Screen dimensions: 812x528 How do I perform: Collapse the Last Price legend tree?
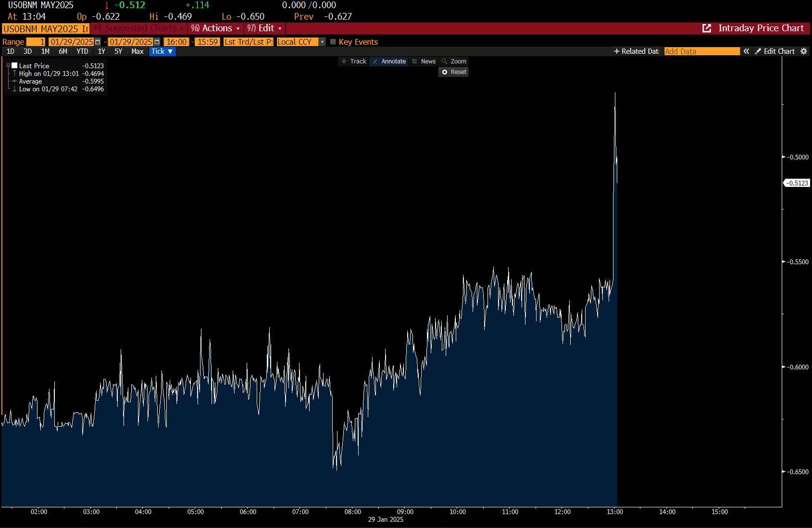point(8,66)
